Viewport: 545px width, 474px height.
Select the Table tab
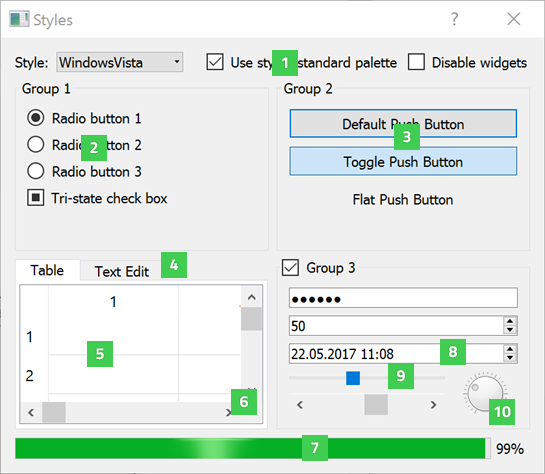pos(47,270)
